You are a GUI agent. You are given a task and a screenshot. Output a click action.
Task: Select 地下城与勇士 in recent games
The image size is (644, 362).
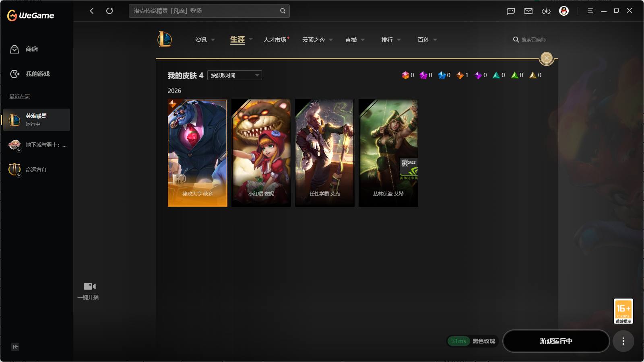tap(37, 145)
